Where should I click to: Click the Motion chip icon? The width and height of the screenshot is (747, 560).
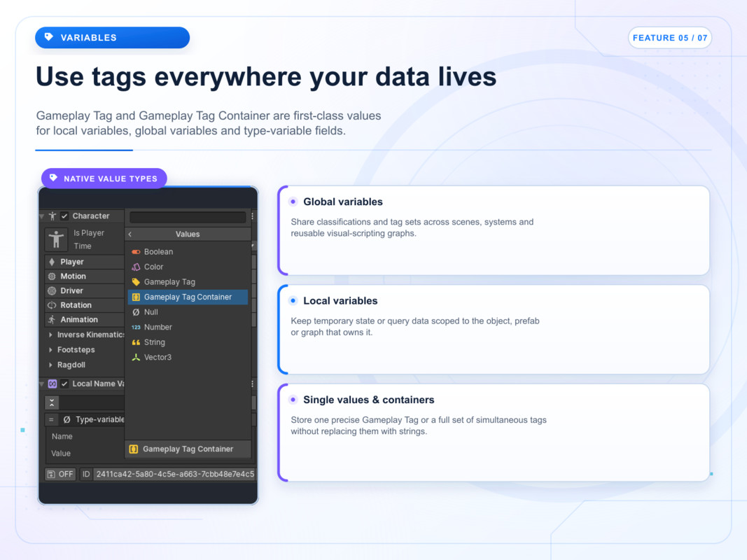pos(52,276)
